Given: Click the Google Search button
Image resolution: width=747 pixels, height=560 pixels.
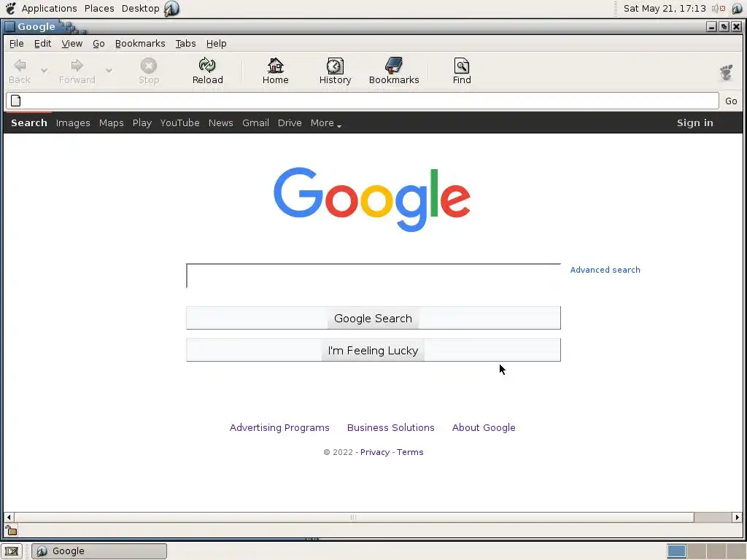Looking at the screenshot, I should point(373,318).
